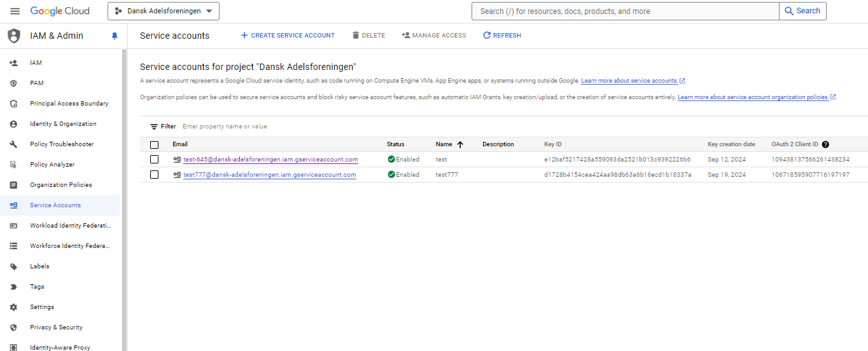
Task: Open test-645@dansk-adelsforeningen service account link
Action: [270, 160]
